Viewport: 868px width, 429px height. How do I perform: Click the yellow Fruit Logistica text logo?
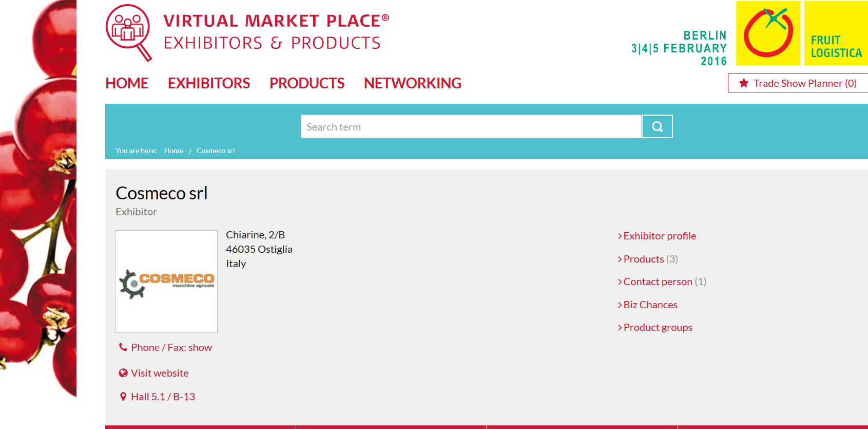(835, 33)
